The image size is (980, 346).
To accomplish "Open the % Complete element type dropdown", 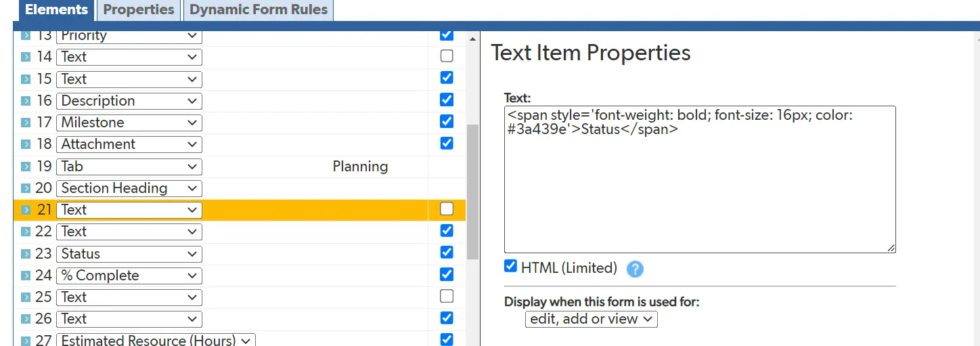I will pos(129,276).
